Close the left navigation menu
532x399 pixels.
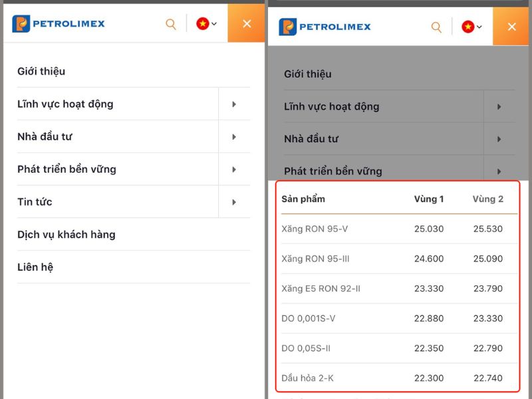247,23
